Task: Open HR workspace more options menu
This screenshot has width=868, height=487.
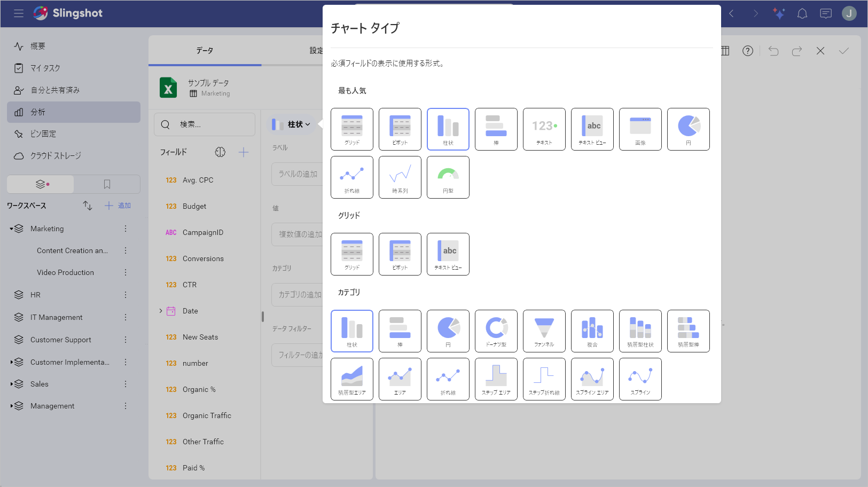Action: [x=126, y=295]
